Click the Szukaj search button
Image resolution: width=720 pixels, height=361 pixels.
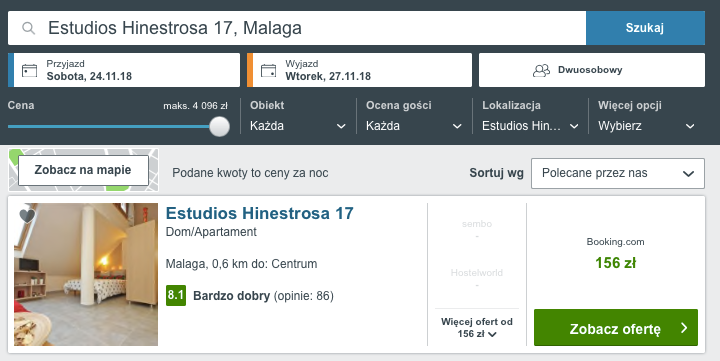645,28
